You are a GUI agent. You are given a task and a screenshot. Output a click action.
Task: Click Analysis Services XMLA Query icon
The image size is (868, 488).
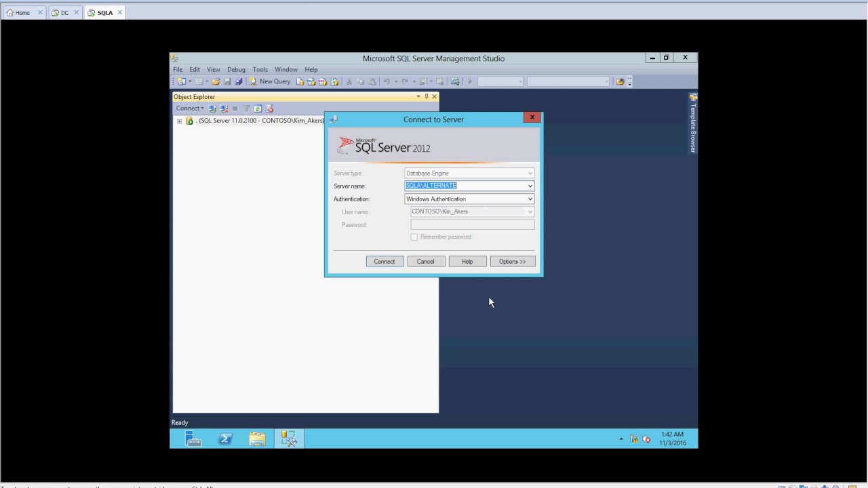coord(334,81)
